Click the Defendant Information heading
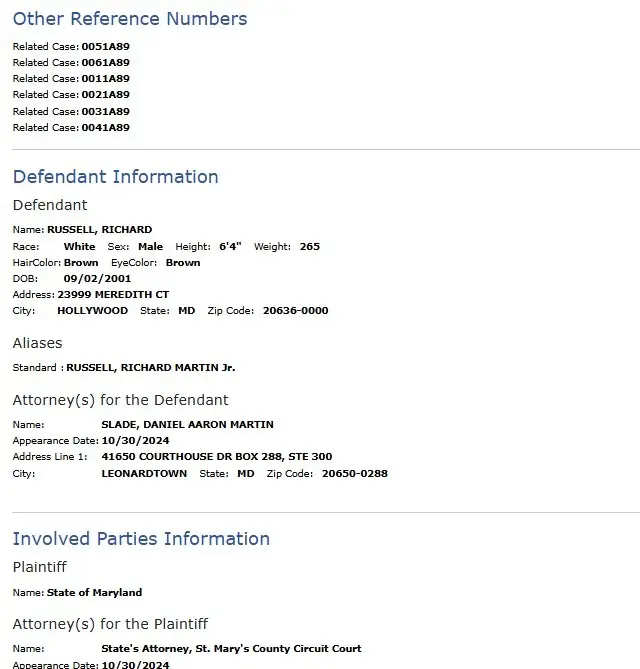 coord(116,177)
